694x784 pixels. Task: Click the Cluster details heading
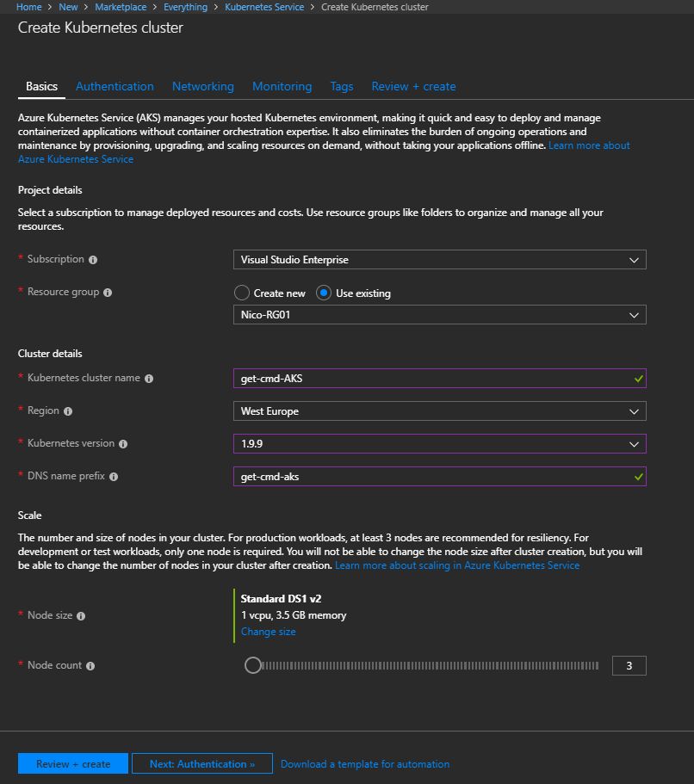pyautogui.click(x=50, y=354)
